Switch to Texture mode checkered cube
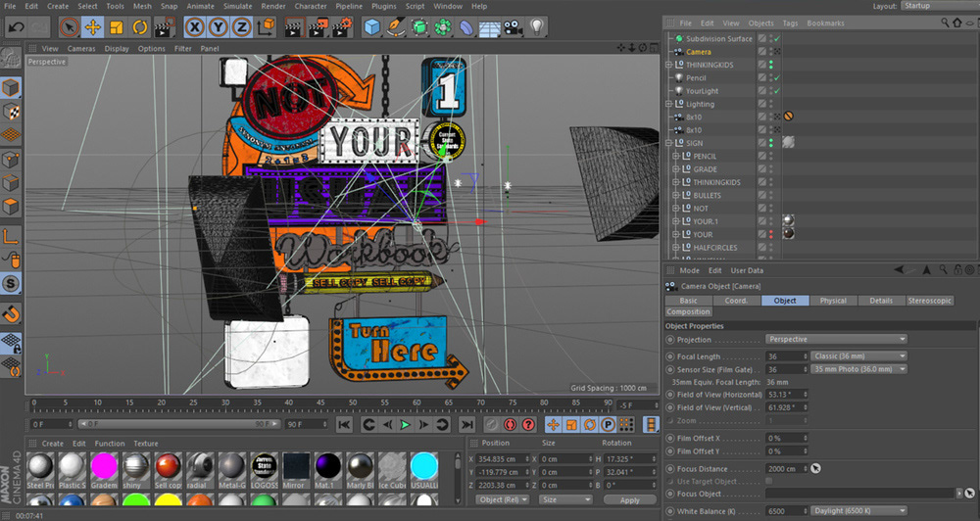The width and height of the screenshot is (980, 521). tap(11, 112)
